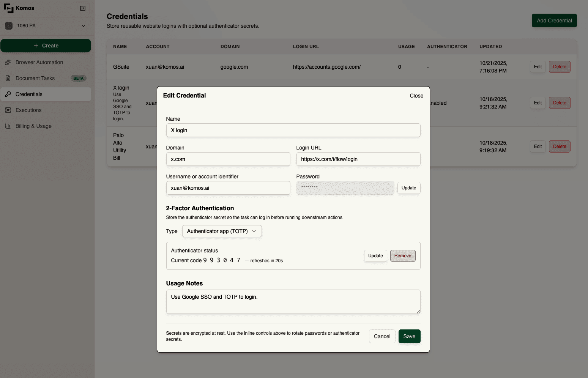This screenshot has width=588, height=378.
Task: Click into the Login URL field
Action: (x=358, y=159)
